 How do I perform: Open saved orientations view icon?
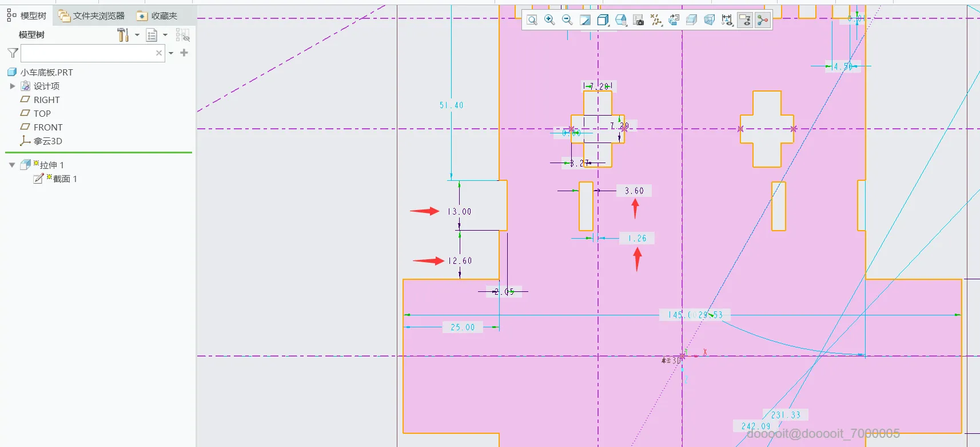click(x=620, y=20)
